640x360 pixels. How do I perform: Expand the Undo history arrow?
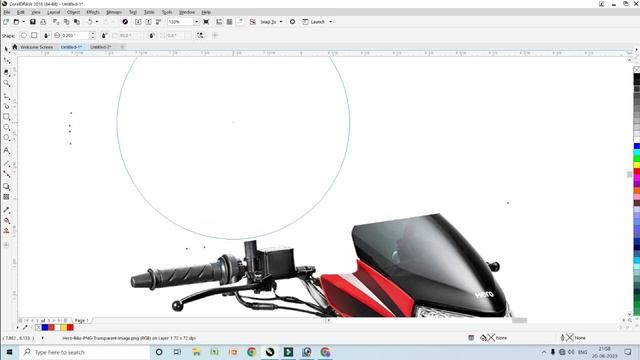[x=97, y=22]
